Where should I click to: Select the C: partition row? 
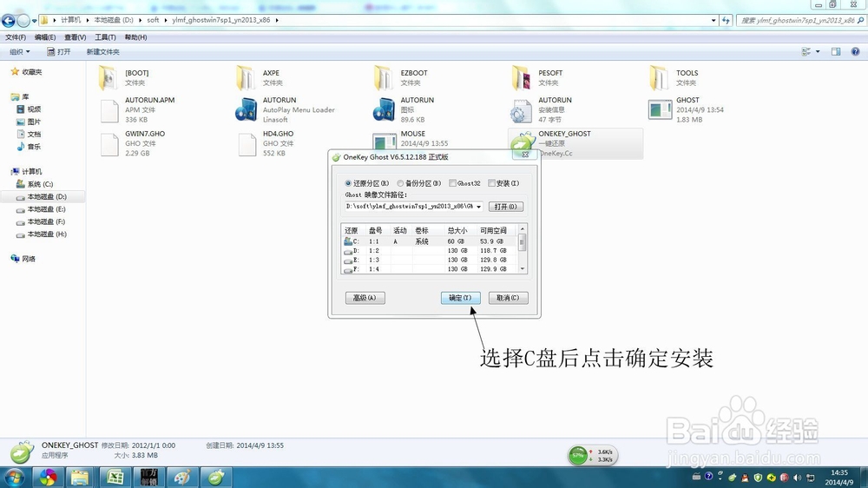(431, 241)
